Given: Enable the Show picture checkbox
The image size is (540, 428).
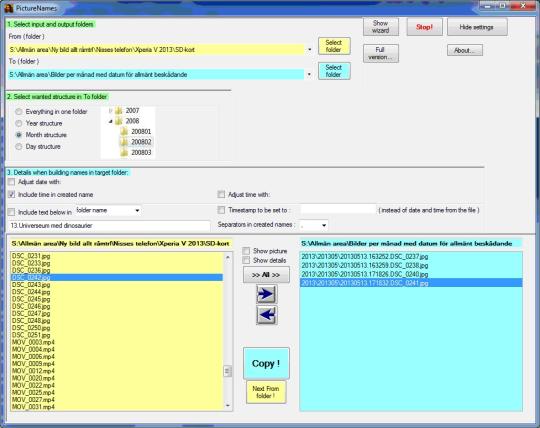Looking at the screenshot, I should tap(246, 251).
